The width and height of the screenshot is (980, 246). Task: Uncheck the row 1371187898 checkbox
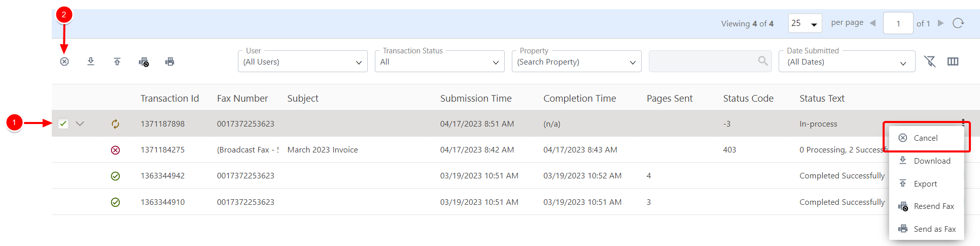pyautogui.click(x=63, y=124)
